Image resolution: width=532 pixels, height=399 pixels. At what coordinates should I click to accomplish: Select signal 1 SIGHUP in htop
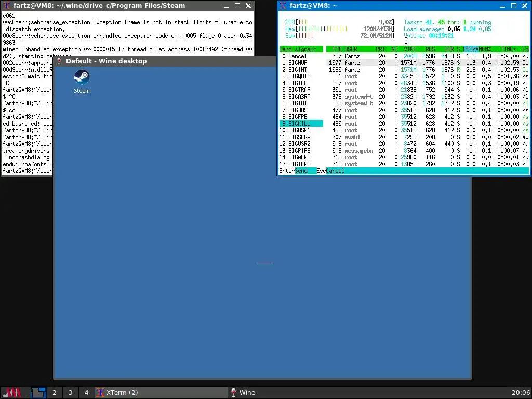tap(301, 63)
